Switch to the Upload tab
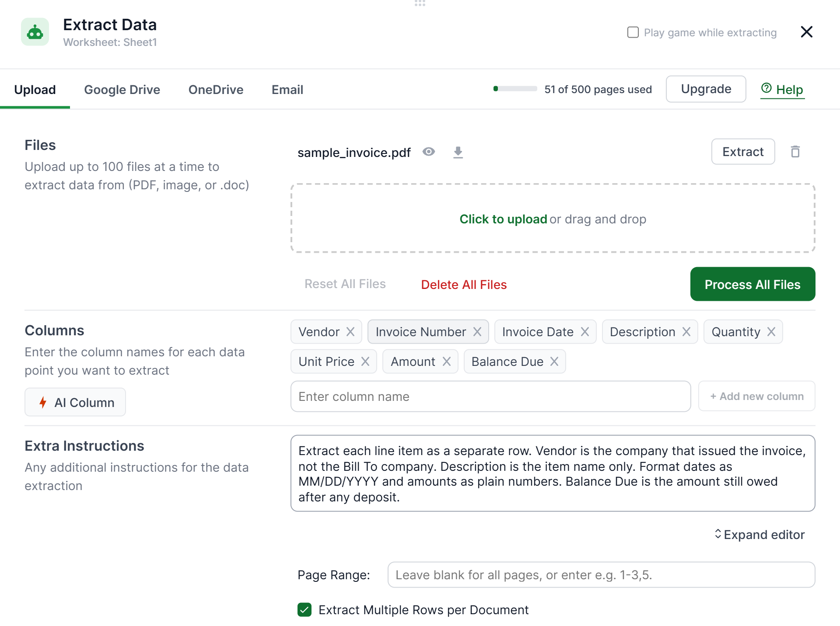Viewport: 840px width, 626px height. point(35,90)
